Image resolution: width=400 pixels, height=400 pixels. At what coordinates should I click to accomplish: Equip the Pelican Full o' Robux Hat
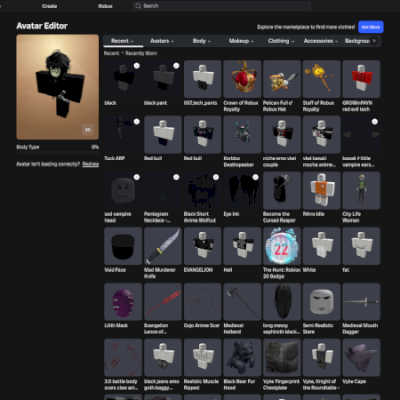[282, 79]
